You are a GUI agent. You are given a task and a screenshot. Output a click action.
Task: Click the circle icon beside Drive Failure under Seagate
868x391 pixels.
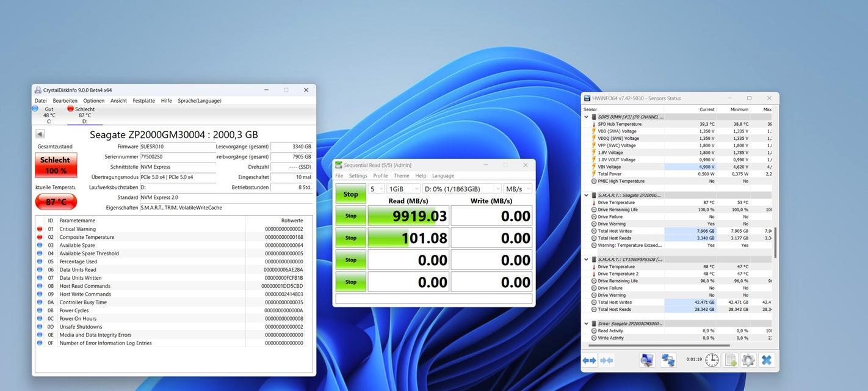pyautogui.click(x=594, y=216)
